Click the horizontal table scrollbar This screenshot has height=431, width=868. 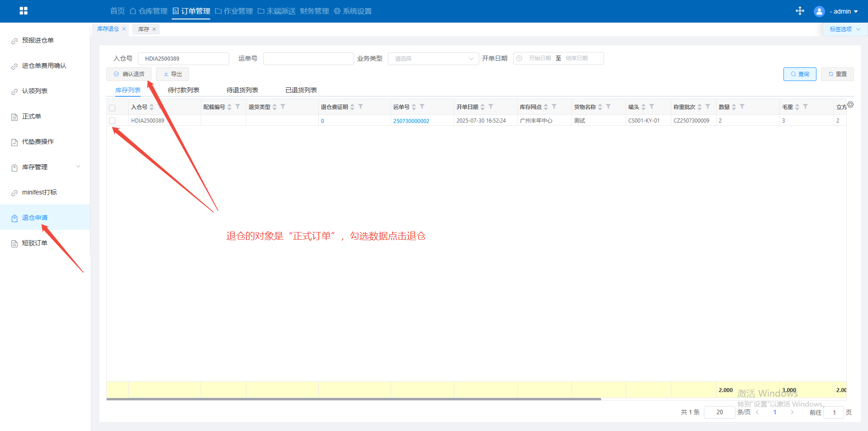tap(354, 399)
